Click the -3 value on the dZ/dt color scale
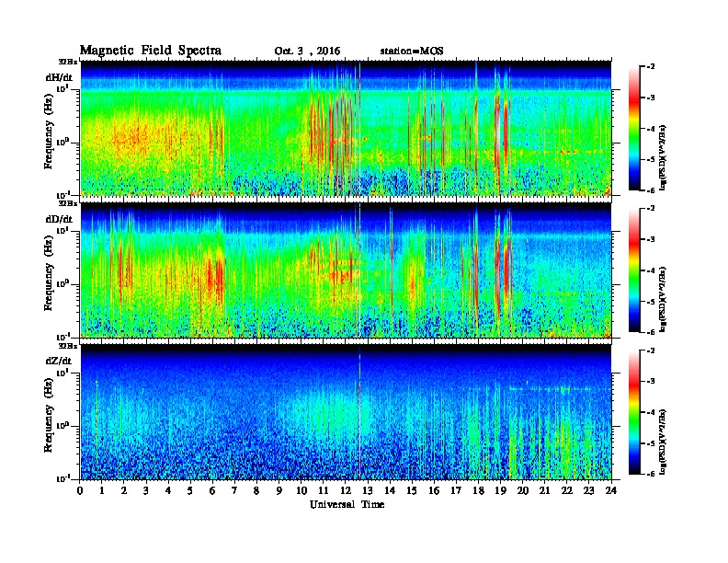Viewport: 728px width, 563px height. tap(651, 382)
